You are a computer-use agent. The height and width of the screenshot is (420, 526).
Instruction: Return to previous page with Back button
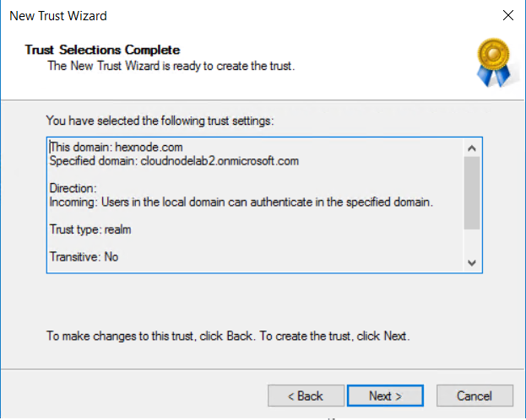(306, 396)
